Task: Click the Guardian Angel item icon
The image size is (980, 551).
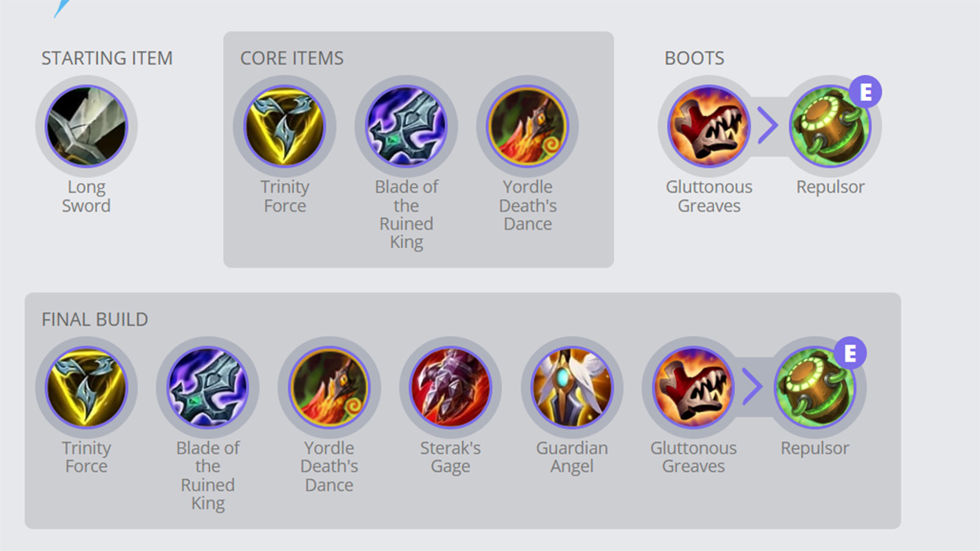Action: [x=572, y=388]
